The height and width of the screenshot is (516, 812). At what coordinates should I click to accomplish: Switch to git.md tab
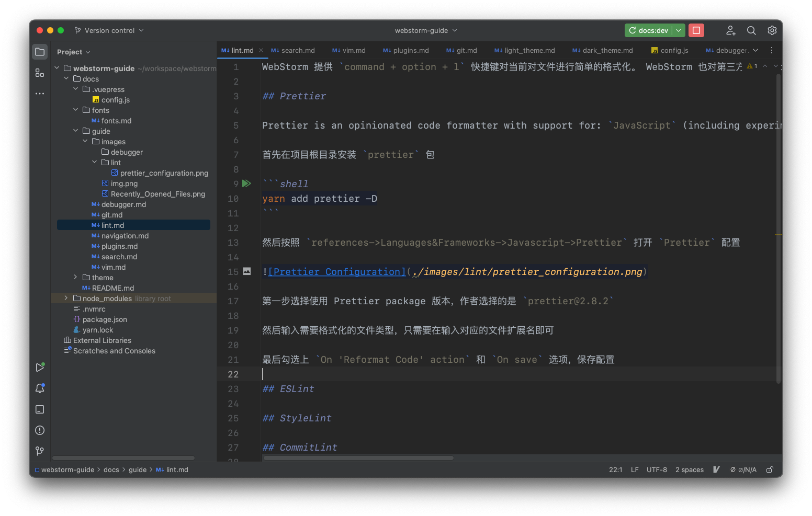pos(462,50)
